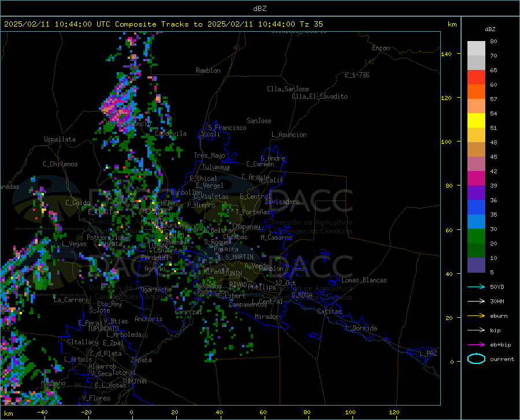This screenshot has height=420, width=520.
Task: Click the Catitas map label
Action: 330,311
